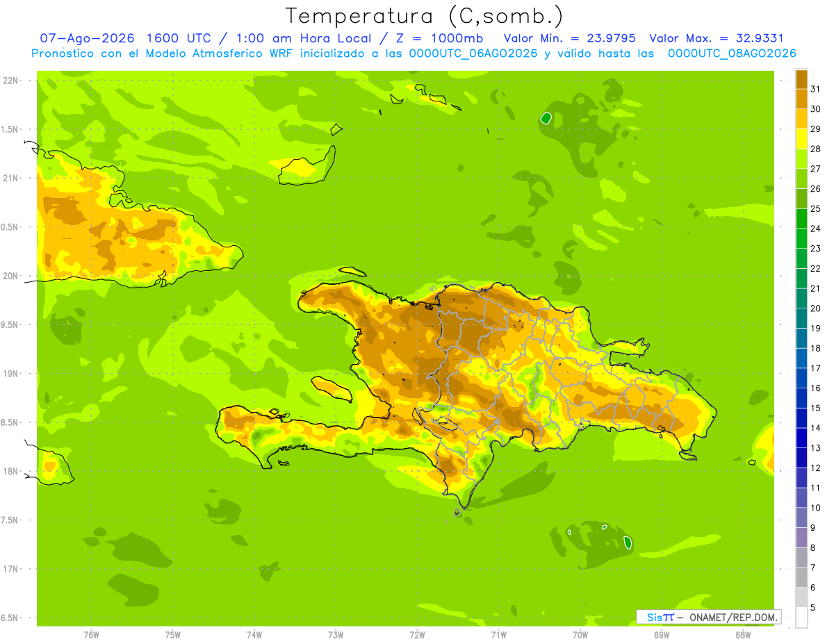
Task: Click the green swatch between 24 and 25
Action: click(x=801, y=218)
